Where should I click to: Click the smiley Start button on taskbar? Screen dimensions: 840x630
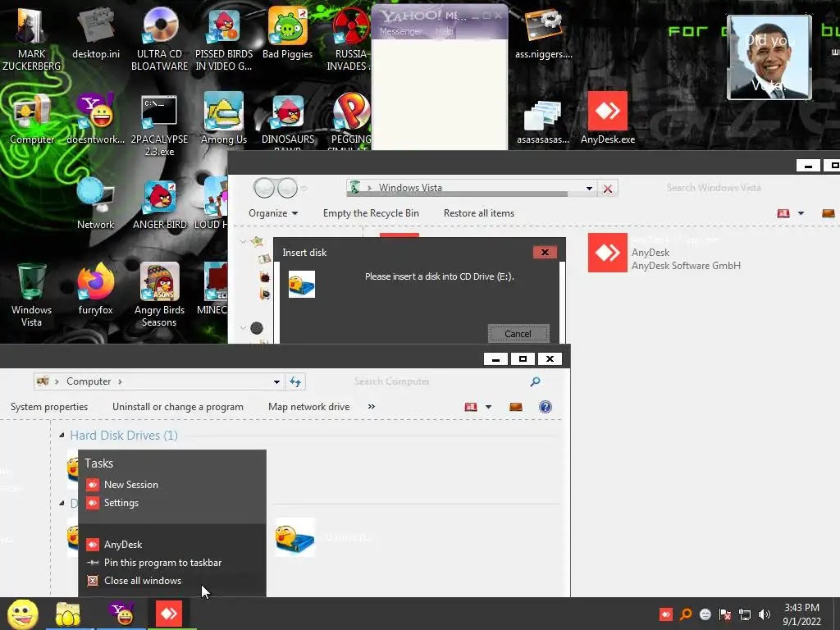coord(22,614)
